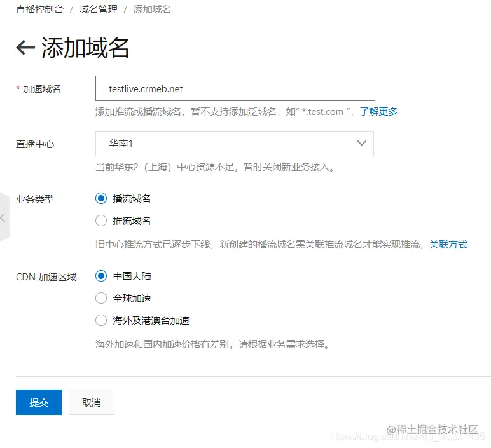Screen dimensions: 491x448
Task: Expand the collapsed side panel arrow
Action: pos(3,217)
